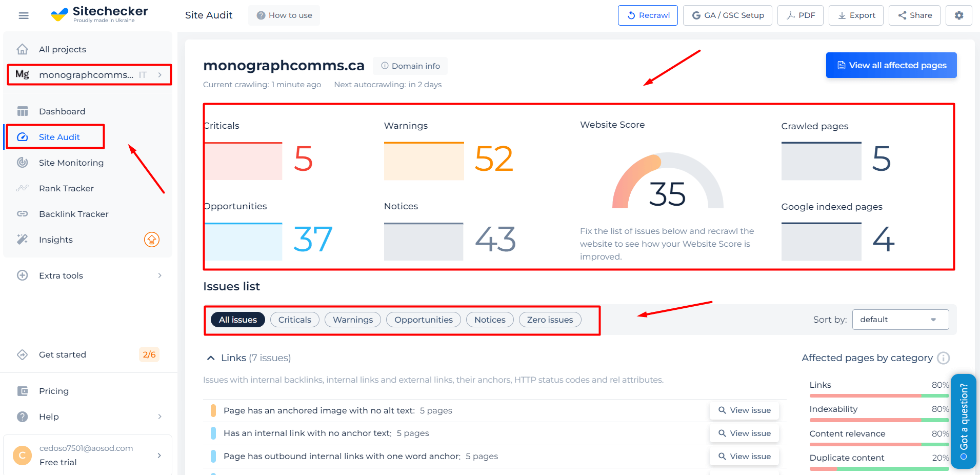Click the Help question mark icon
This screenshot has height=475, width=980.
coord(23,417)
